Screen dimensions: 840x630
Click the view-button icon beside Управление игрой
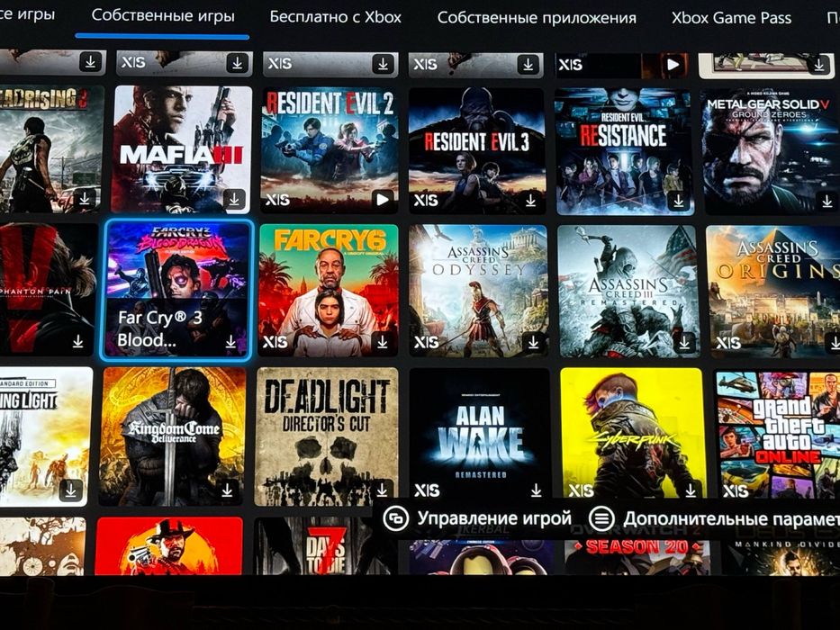coord(396,518)
